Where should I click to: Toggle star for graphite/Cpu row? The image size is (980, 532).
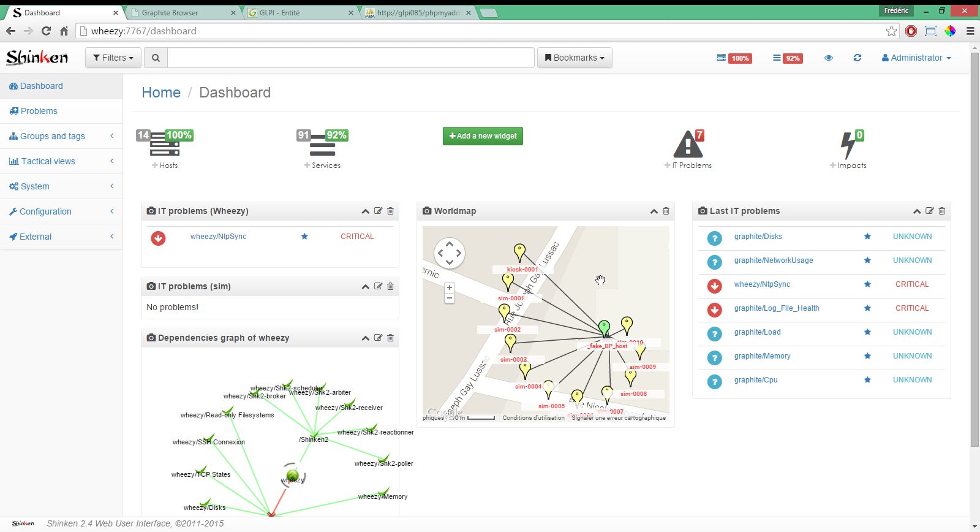tap(867, 379)
